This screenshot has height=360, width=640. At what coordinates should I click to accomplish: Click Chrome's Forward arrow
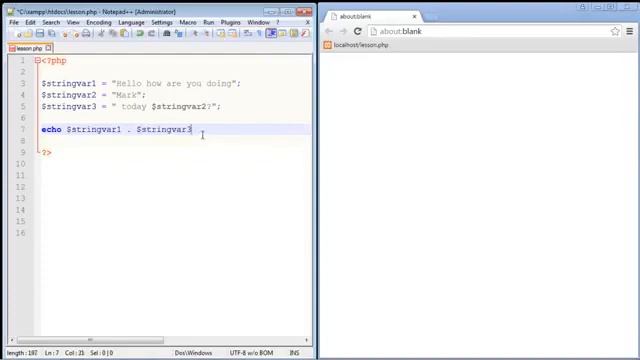[x=343, y=31]
